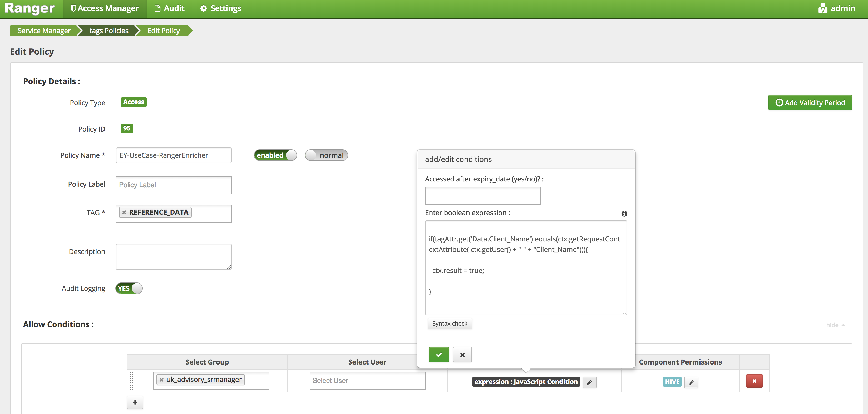
Task: Open the Audit menu
Action: pos(169,8)
